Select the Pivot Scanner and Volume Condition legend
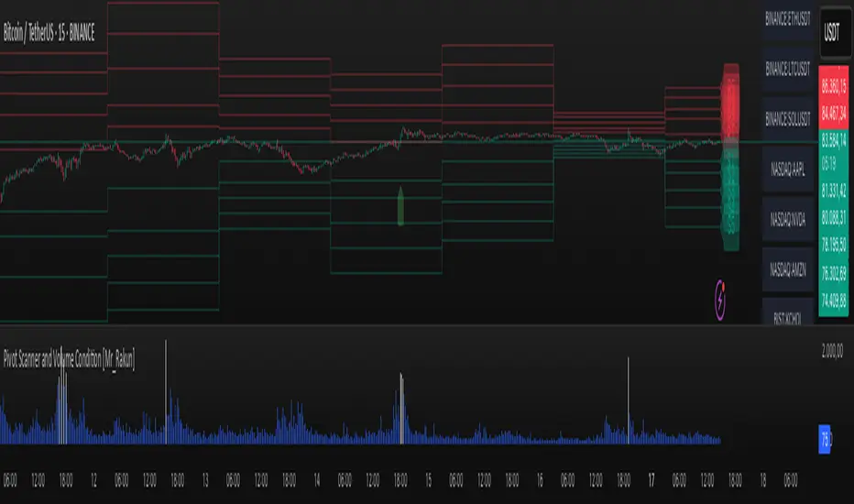854x504 pixels. [69, 358]
